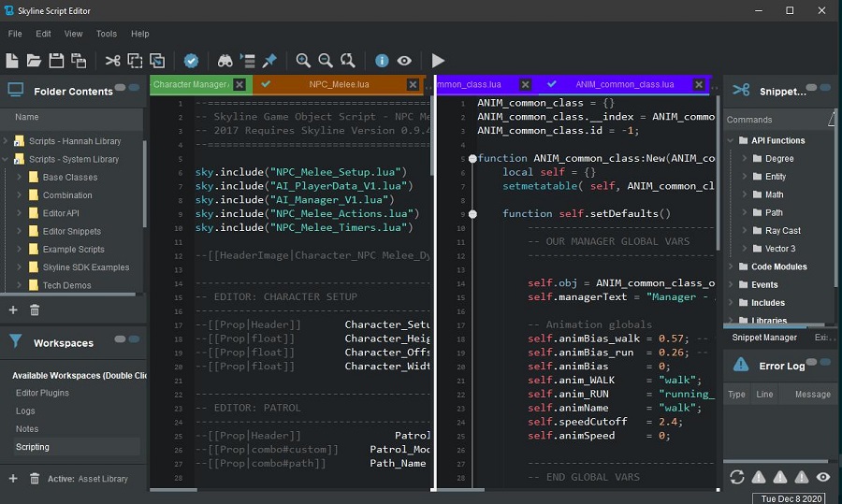Image resolution: width=842 pixels, height=504 pixels.
Task: Open a file with the folder icon
Action: [34, 61]
